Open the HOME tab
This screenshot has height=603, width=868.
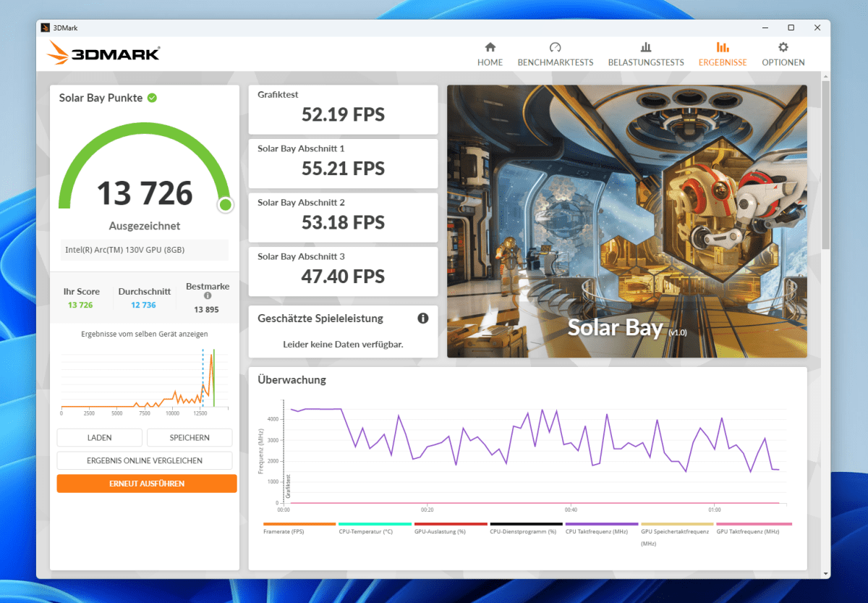(490, 54)
